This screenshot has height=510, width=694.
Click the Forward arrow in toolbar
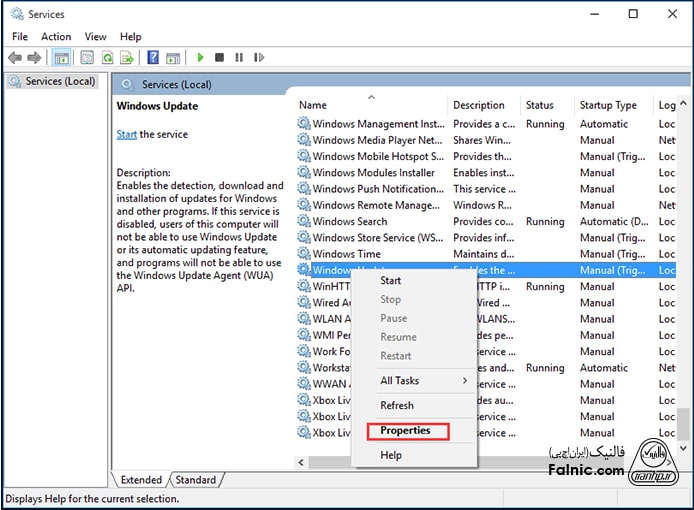(35, 58)
